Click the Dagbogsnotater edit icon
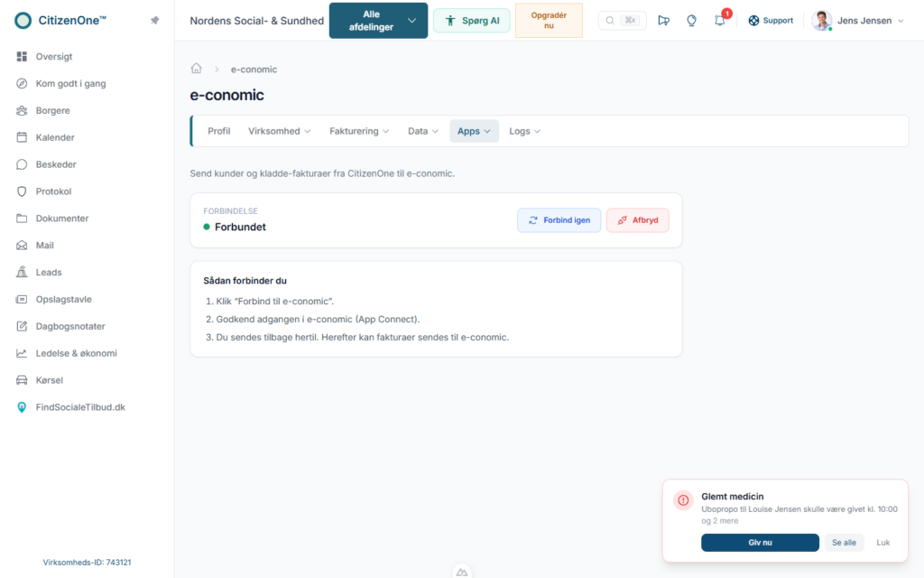924x578 pixels. point(22,326)
